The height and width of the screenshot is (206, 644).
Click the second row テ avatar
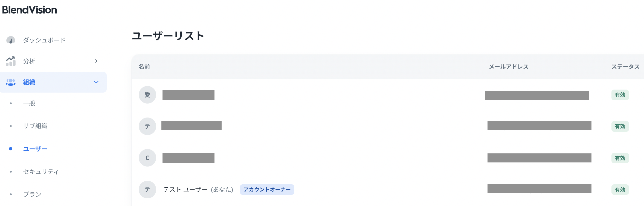147,126
